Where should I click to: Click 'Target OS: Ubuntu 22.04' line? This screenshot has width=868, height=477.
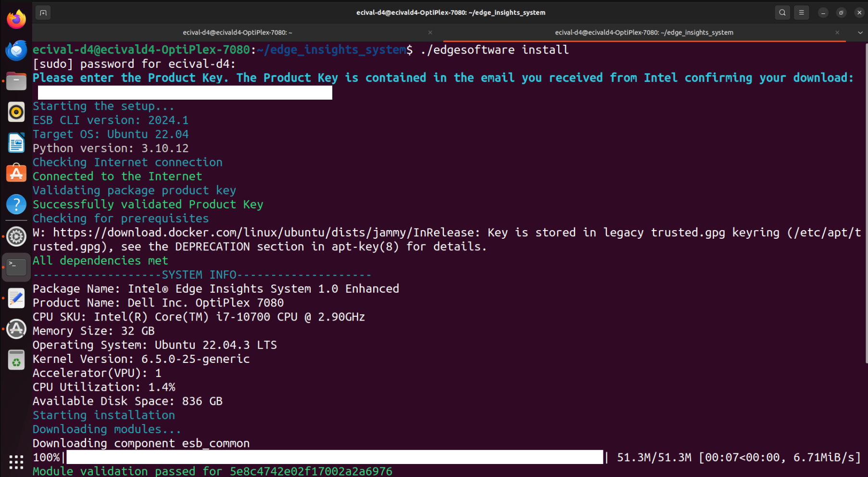[x=111, y=134]
